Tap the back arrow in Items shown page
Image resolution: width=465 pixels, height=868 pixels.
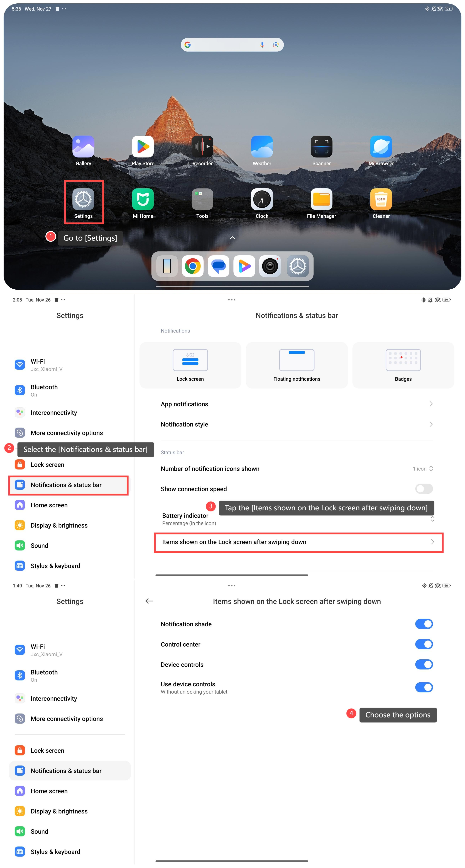149,601
